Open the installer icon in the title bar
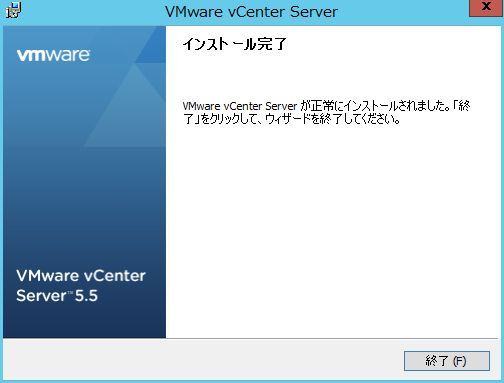Screen dimensions: 504x383 14,10
